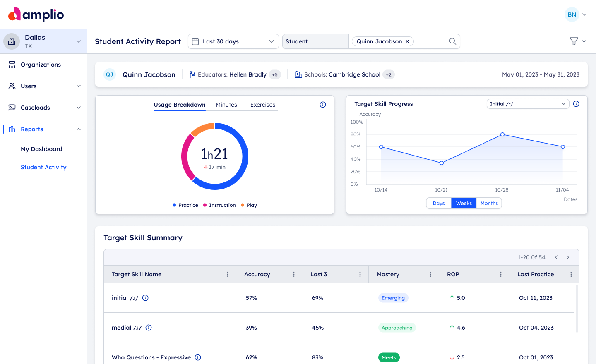Open Accuracy column options menu
Screen dimensions: 596x364
(x=294, y=274)
